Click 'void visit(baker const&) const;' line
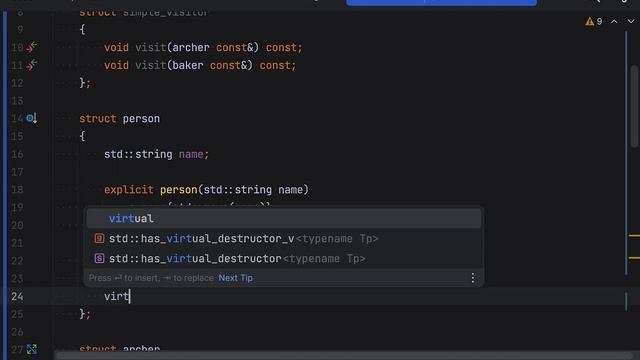Image resolution: width=640 pixels, height=360 pixels. click(200, 65)
